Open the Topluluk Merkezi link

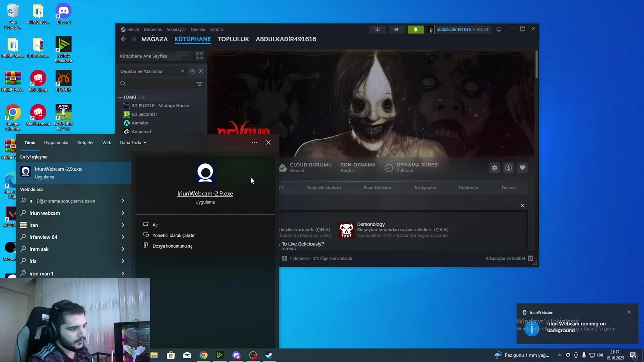click(324, 188)
